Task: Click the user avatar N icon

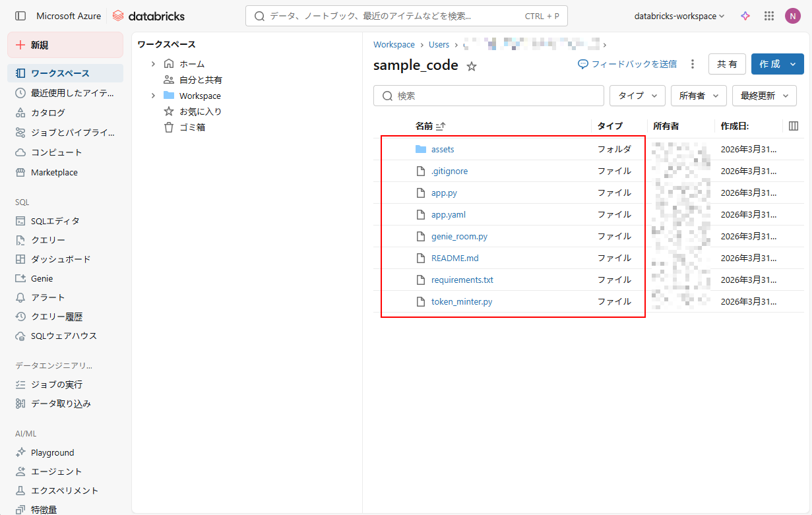Action: (792, 16)
